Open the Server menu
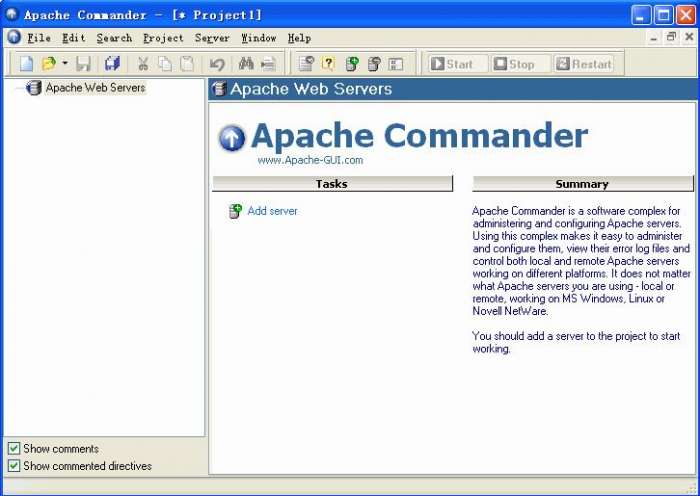 click(212, 38)
